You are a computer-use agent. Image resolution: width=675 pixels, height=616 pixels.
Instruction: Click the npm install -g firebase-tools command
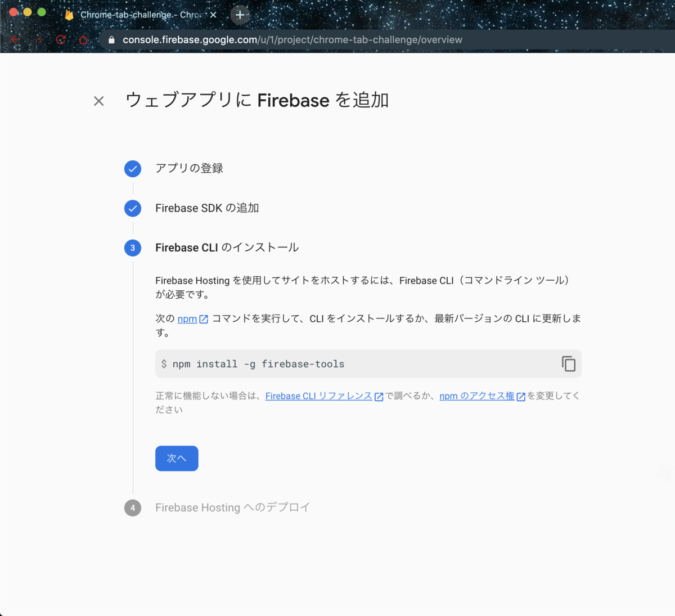[x=258, y=364]
